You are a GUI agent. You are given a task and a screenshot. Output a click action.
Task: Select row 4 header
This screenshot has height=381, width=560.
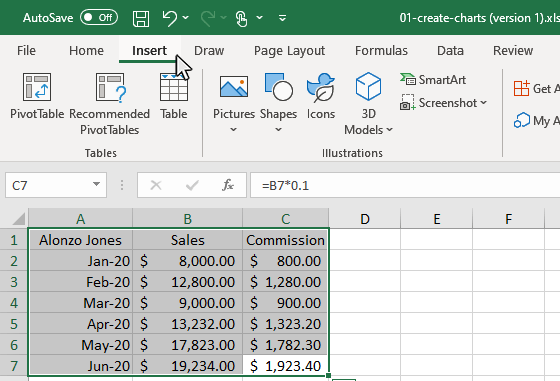[14, 303]
